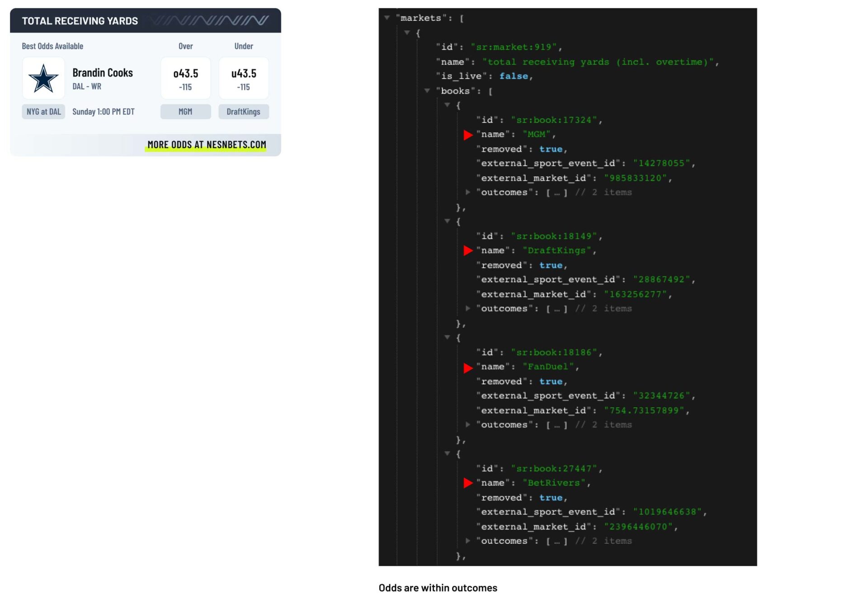
Task: Collapse the sr:book:17324 object
Action: [447, 105]
